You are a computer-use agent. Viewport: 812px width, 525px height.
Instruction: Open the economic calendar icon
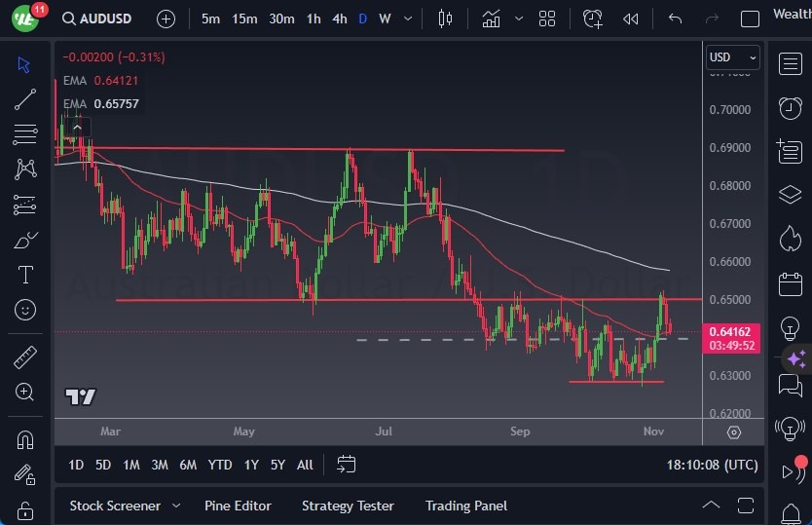coord(790,284)
